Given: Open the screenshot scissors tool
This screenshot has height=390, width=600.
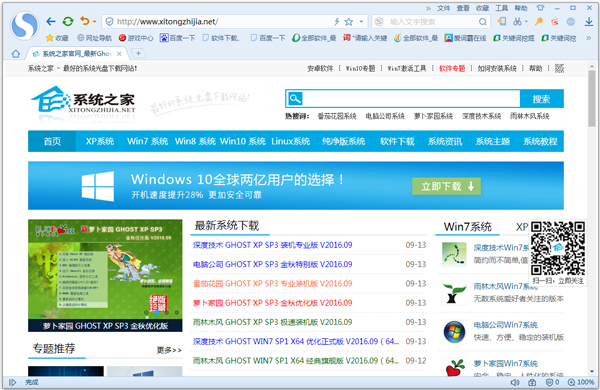Looking at the screenshot, I should click(x=517, y=22).
